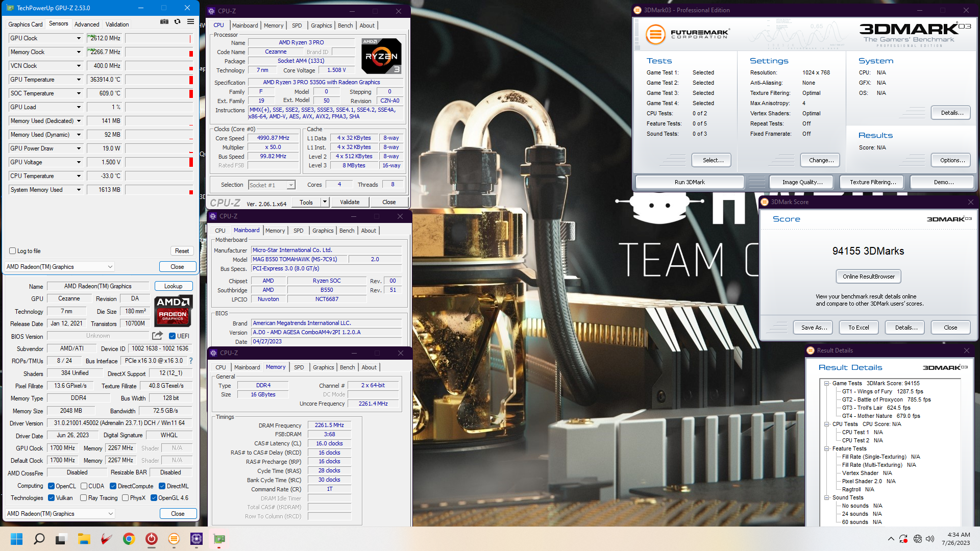Screen dimensions: 980x551
Task: Click GPU Load sensor graph
Action: 159,107
